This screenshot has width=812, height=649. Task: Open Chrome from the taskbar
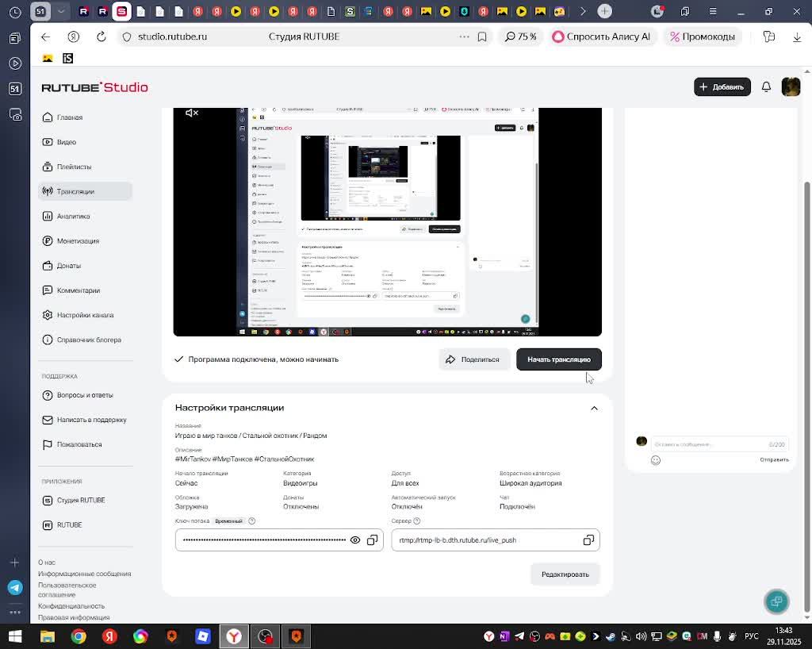click(x=79, y=636)
